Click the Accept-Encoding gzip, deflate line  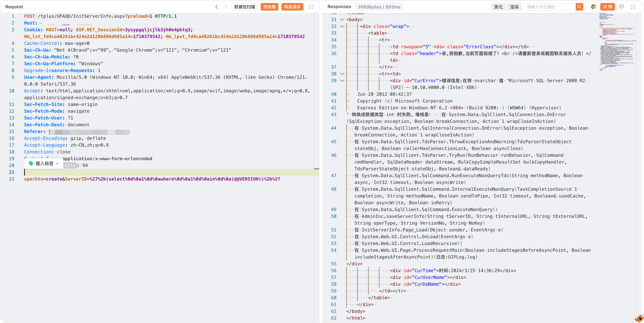coord(65,138)
